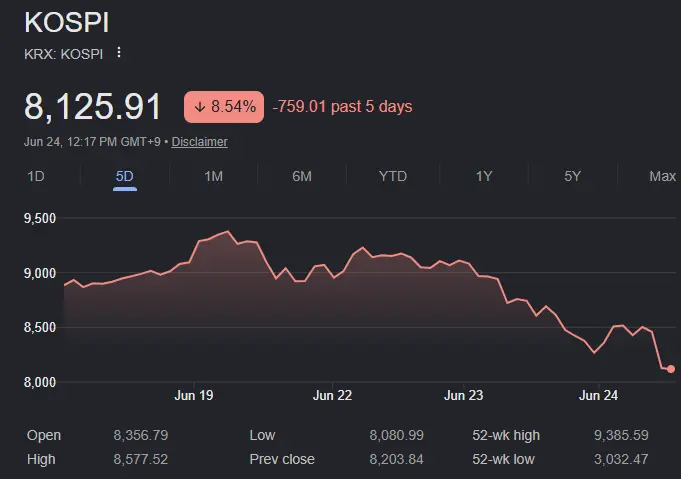Click the Jun 23 x-axis date label
Screen dimensions: 681x479
tap(463, 395)
